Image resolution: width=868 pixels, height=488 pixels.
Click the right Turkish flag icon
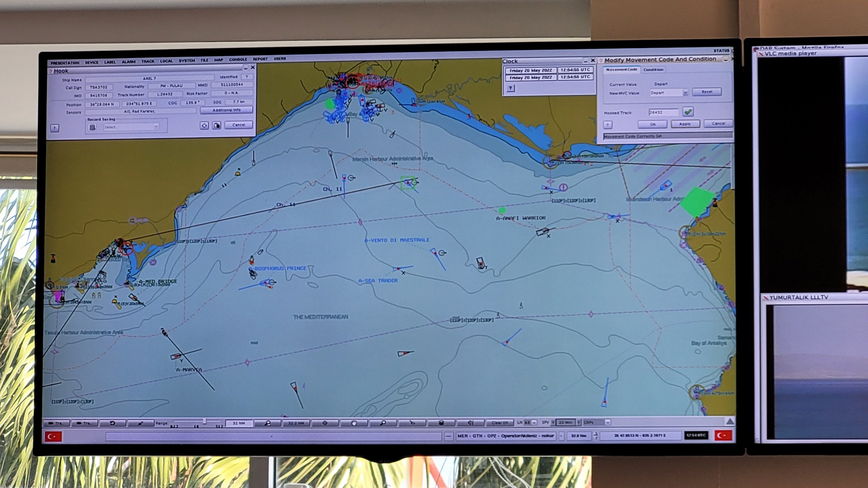point(723,435)
